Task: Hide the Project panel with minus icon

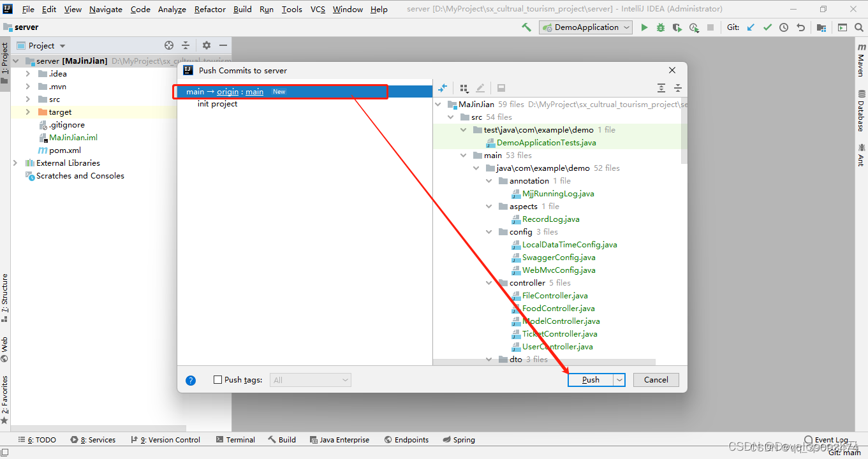Action: tap(223, 45)
